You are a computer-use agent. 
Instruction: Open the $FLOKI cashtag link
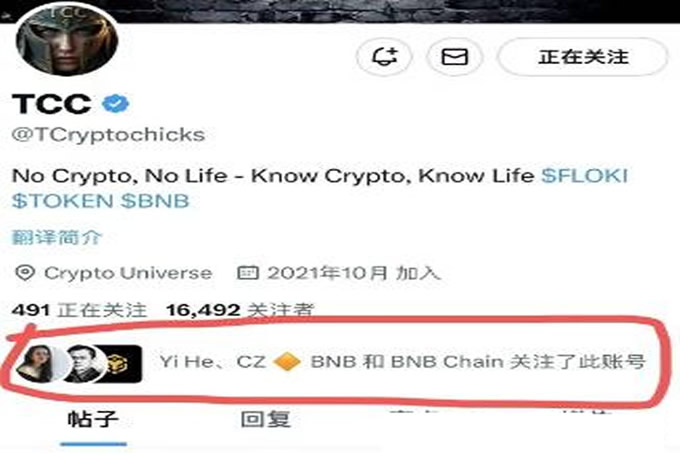point(584,176)
